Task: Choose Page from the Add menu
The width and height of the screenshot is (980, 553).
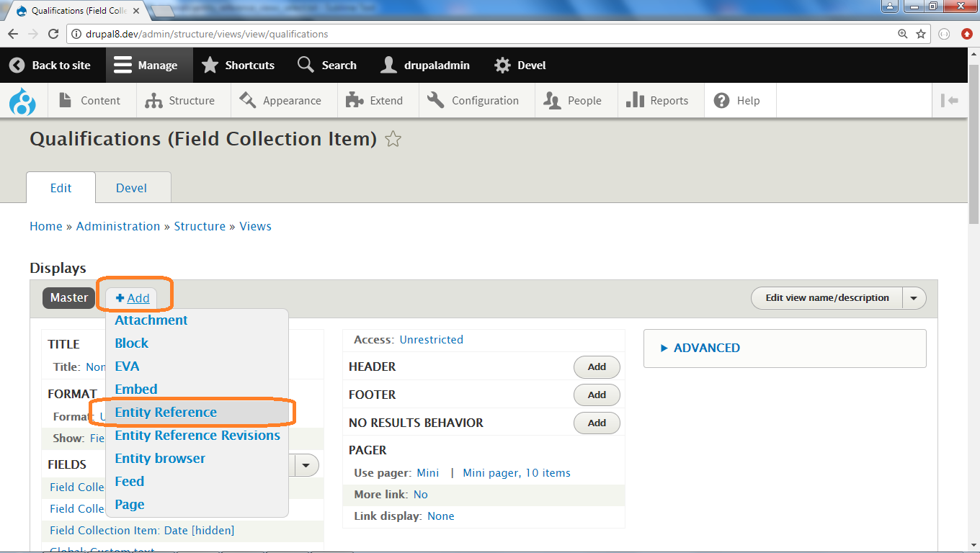Action: coord(130,505)
